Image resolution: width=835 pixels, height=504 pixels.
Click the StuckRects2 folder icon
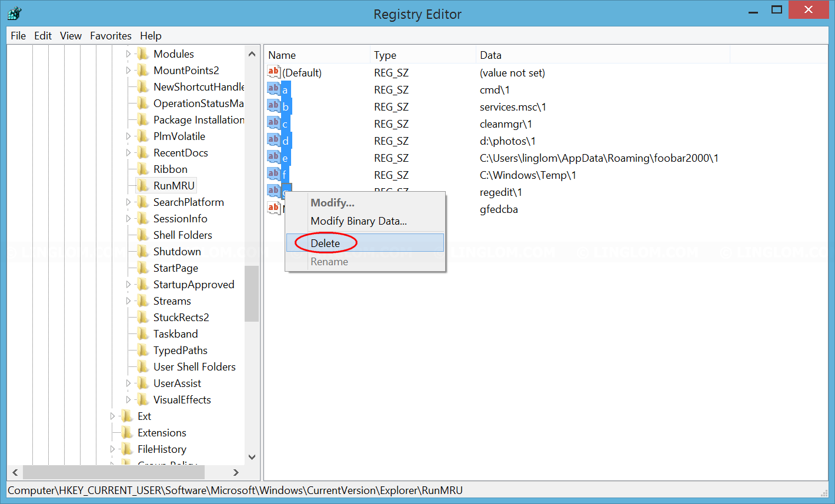click(143, 317)
